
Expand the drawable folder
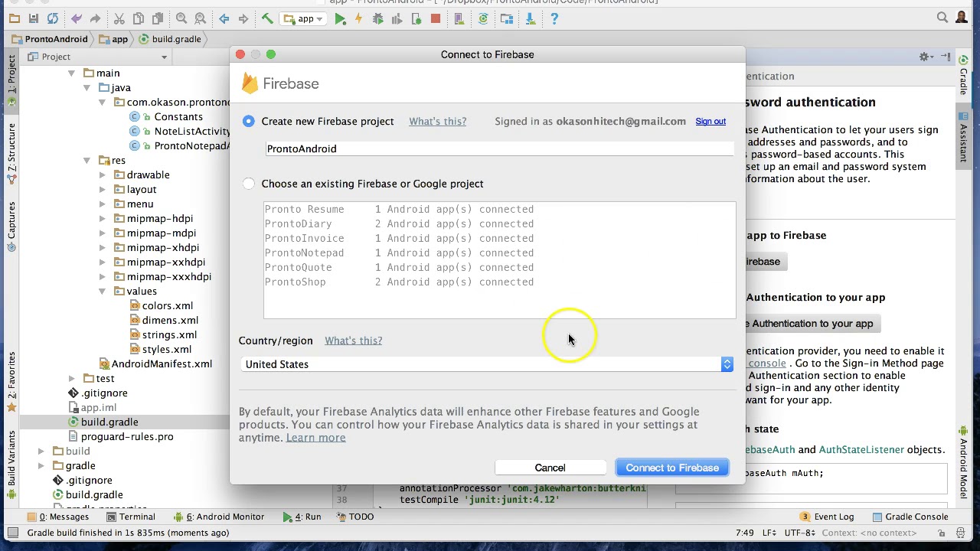(102, 175)
